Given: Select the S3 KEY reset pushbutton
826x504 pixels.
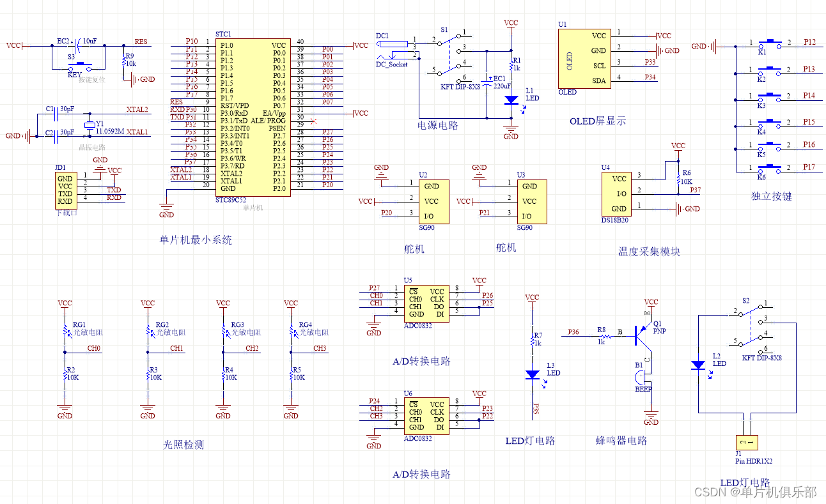Looking at the screenshot, I should click(81, 66).
